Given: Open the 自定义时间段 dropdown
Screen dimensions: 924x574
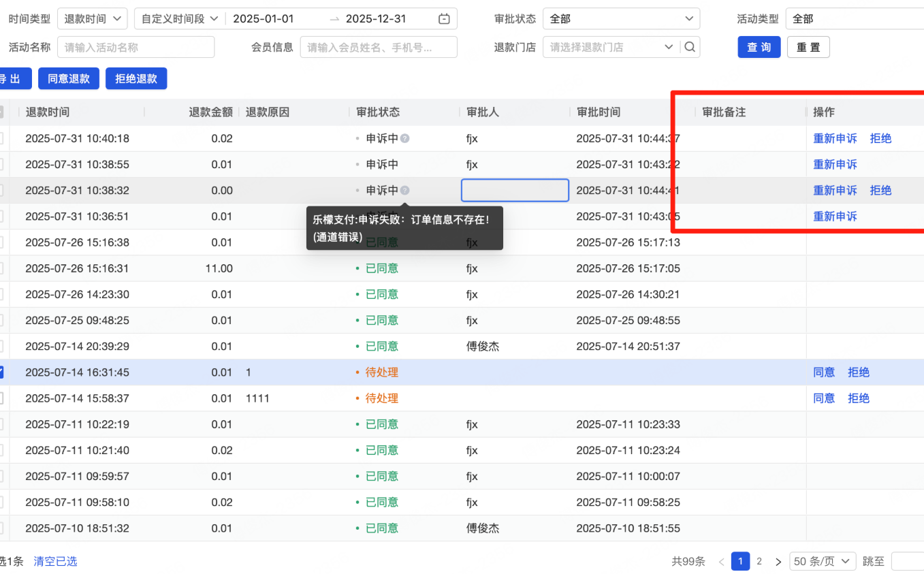Looking at the screenshot, I should point(180,19).
